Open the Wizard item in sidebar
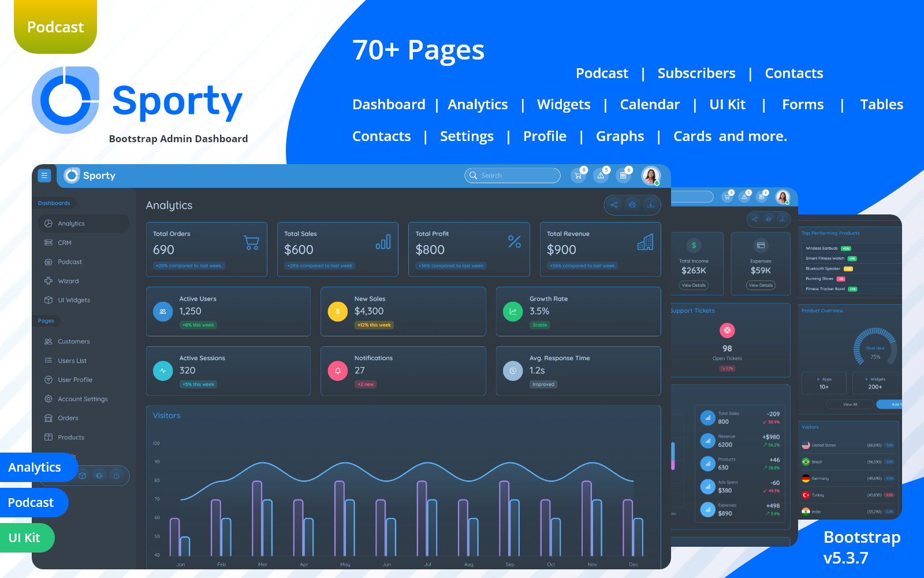Image resolution: width=924 pixels, height=578 pixels. click(x=68, y=281)
